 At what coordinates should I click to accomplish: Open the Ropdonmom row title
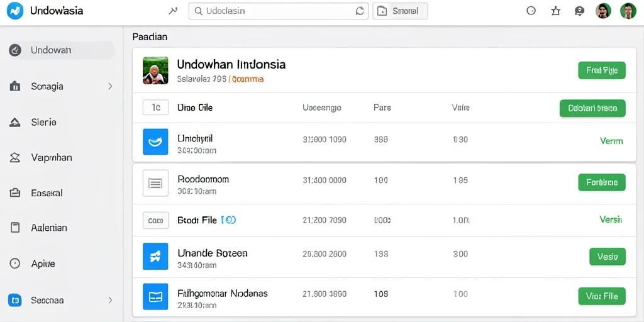pyautogui.click(x=203, y=179)
